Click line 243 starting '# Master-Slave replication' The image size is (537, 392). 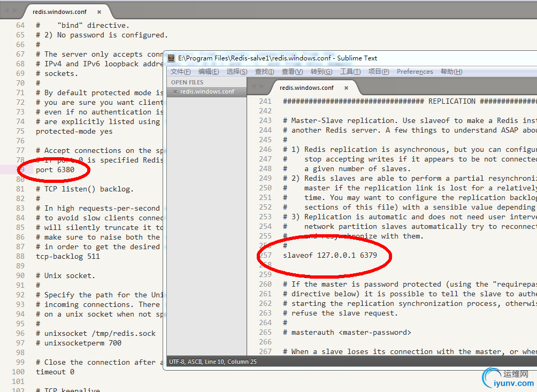pyautogui.click(x=410, y=120)
